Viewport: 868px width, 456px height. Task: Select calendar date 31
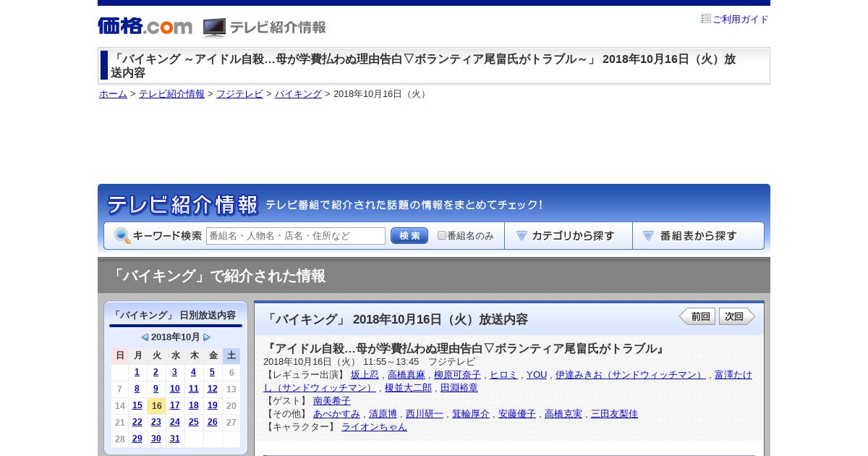tap(174, 439)
